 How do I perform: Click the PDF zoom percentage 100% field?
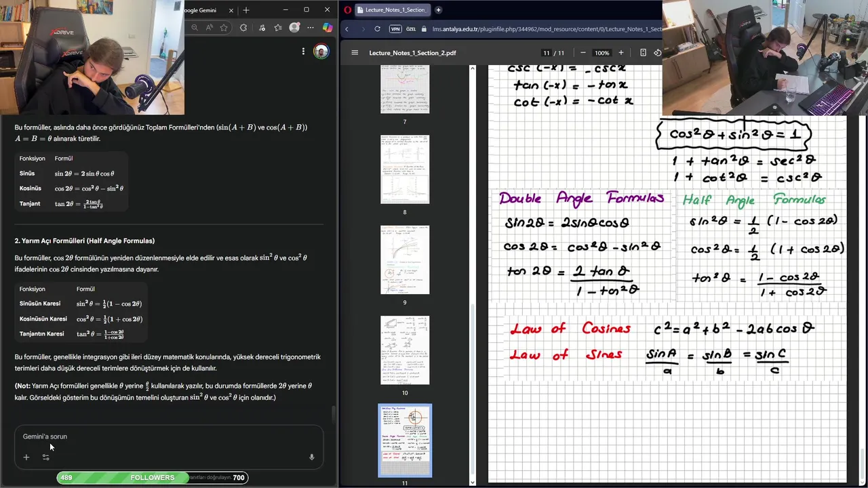[x=601, y=53]
